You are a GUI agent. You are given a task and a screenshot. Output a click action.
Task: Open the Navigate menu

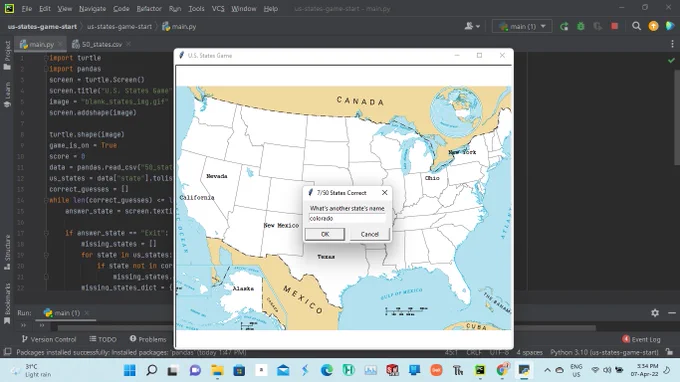92,9
